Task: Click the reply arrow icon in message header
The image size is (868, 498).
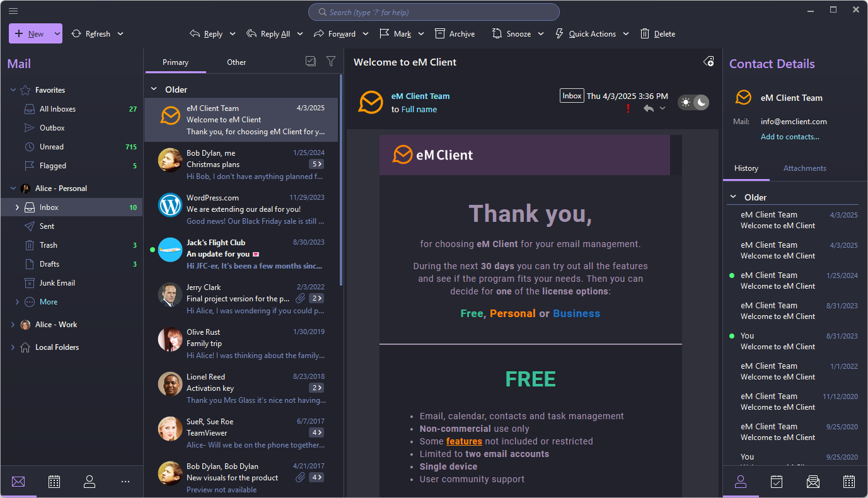Action: [x=649, y=108]
